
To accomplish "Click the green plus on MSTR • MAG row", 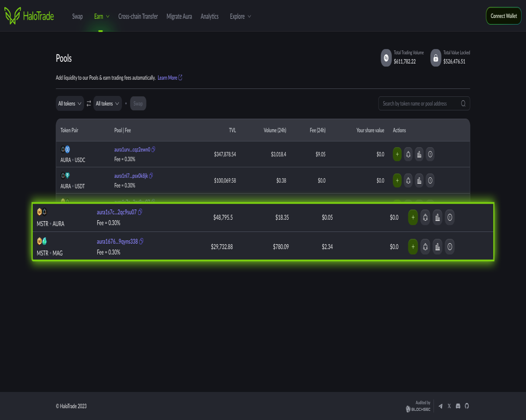I will (x=413, y=247).
